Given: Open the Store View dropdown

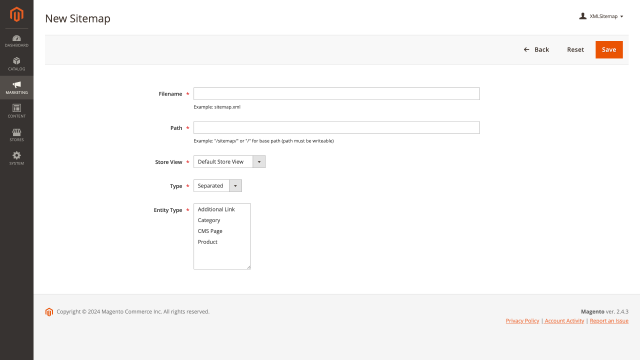Looking at the screenshot, I should coord(229,162).
